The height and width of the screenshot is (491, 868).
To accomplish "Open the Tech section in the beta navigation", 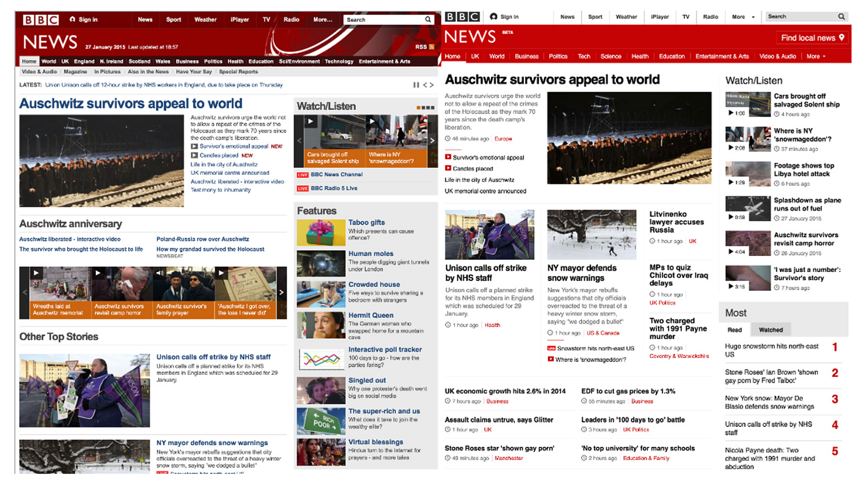I will (584, 56).
